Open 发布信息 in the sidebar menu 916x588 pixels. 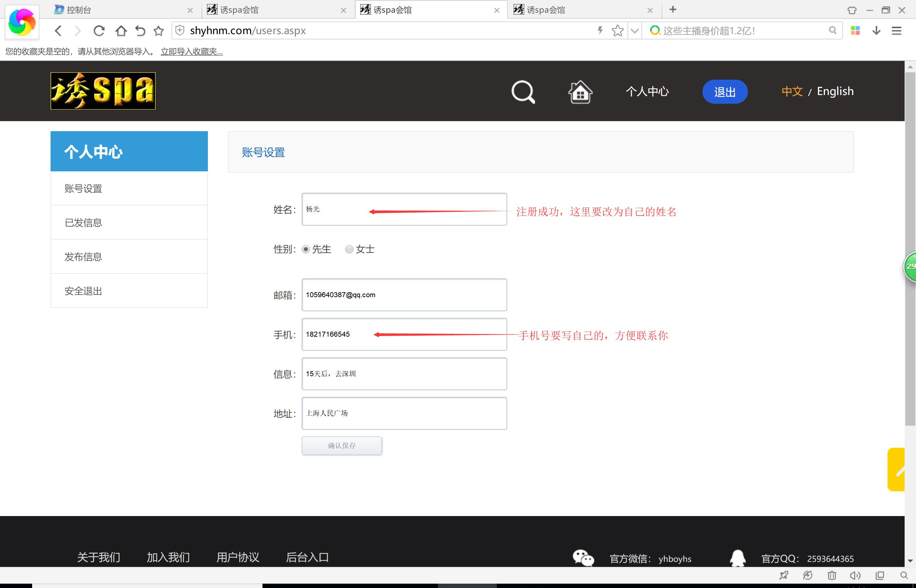[83, 257]
